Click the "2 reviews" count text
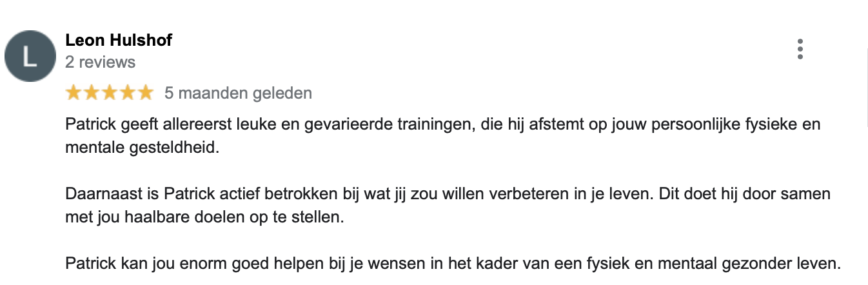The image size is (868, 285). point(101,62)
